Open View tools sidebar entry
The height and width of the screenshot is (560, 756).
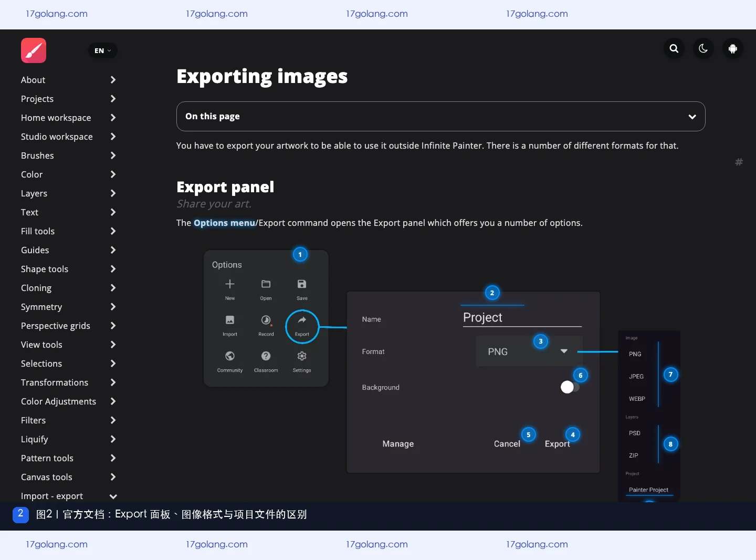pos(41,345)
